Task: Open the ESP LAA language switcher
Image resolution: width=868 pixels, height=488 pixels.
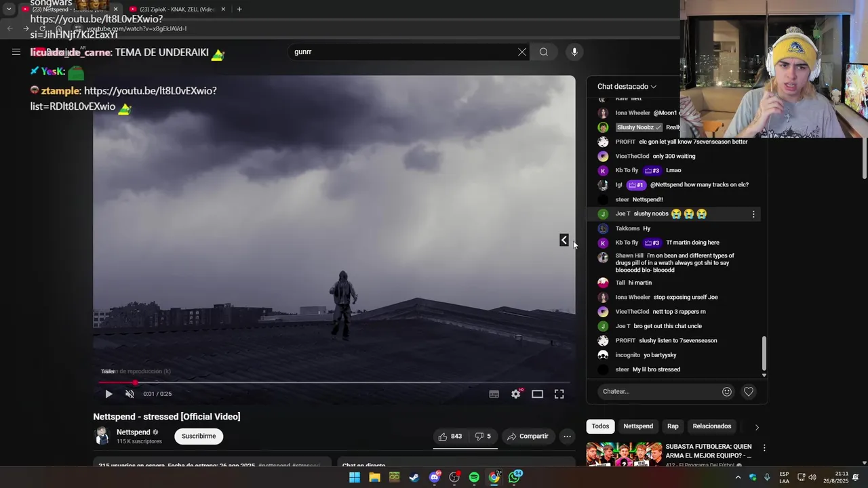Action: (784, 477)
